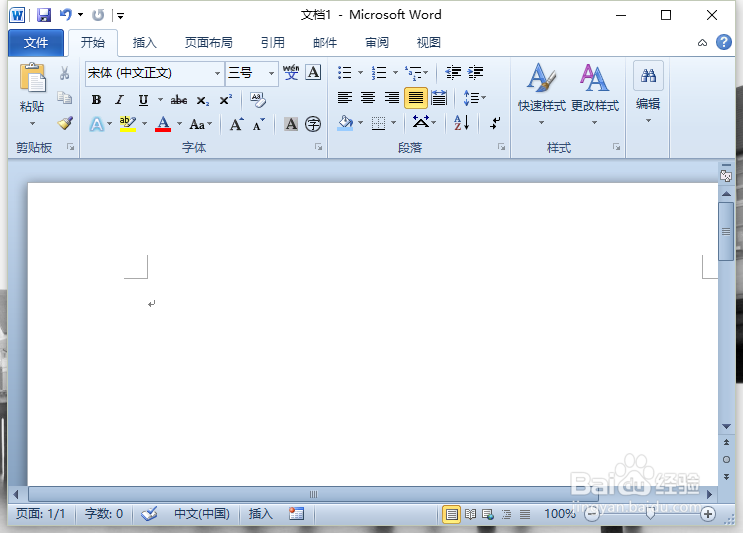Toggle Strikethrough formatting
This screenshot has width=743, height=533.
[179, 99]
